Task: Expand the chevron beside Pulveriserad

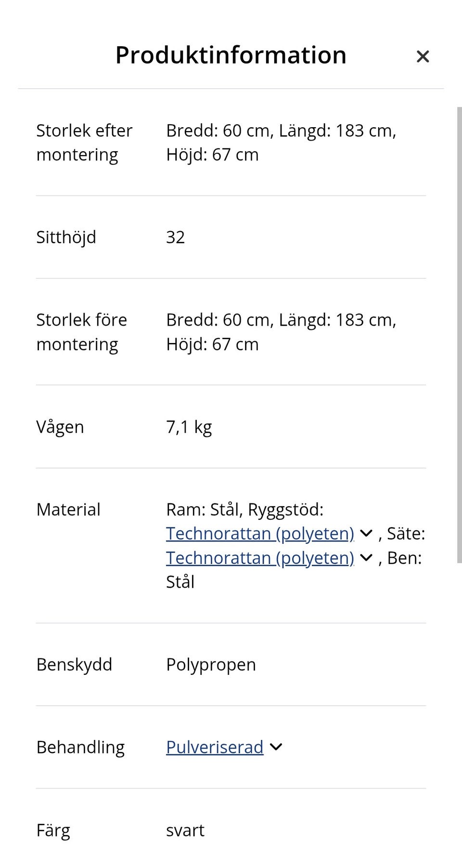Action: (276, 747)
